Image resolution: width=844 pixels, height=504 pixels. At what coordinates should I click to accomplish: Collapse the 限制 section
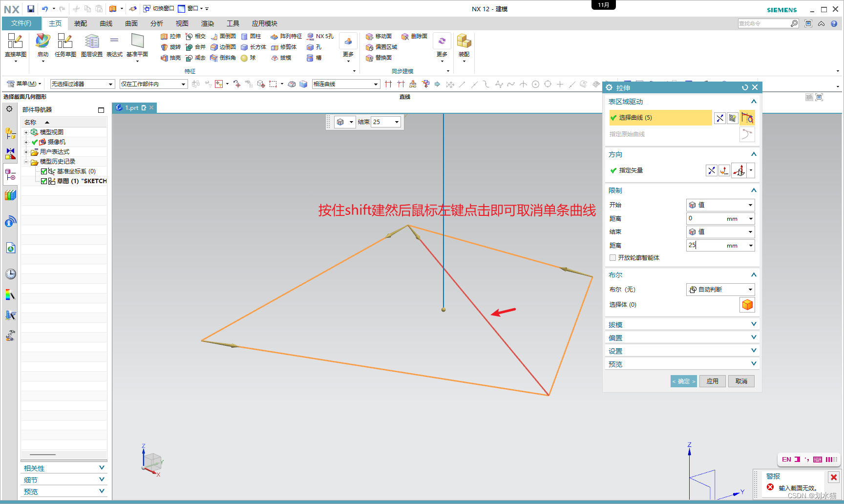(x=754, y=190)
